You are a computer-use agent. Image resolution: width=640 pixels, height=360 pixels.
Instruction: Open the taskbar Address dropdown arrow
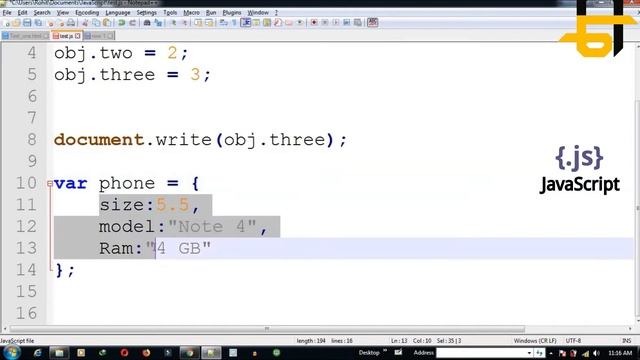(529, 353)
